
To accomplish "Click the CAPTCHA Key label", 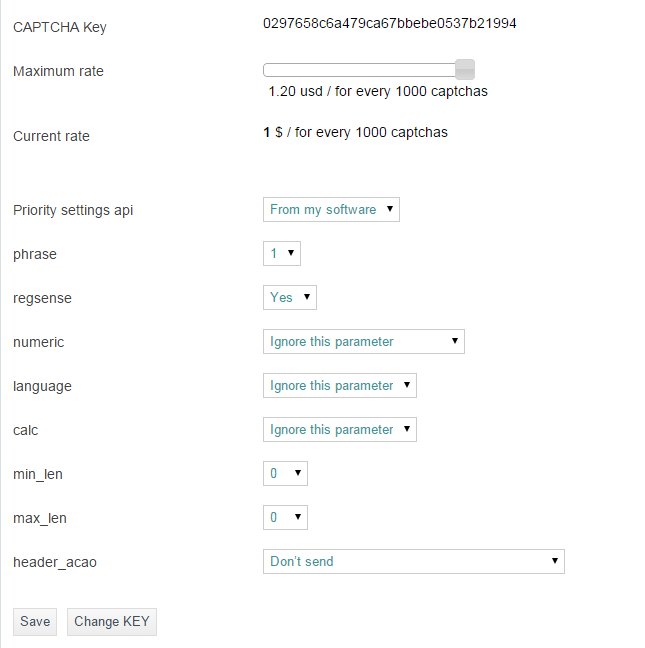I will pyautogui.click(x=59, y=27).
